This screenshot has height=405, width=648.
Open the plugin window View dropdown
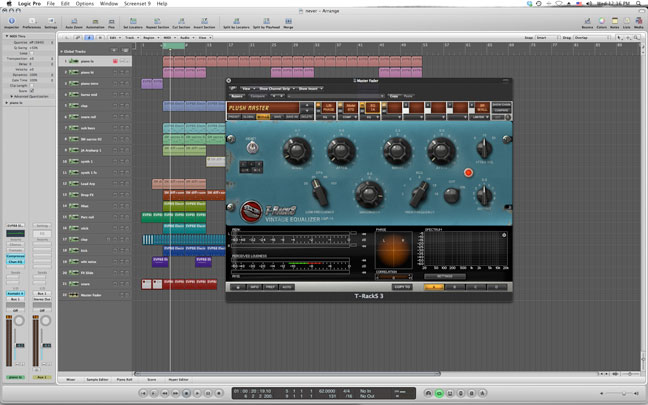tap(247, 88)
